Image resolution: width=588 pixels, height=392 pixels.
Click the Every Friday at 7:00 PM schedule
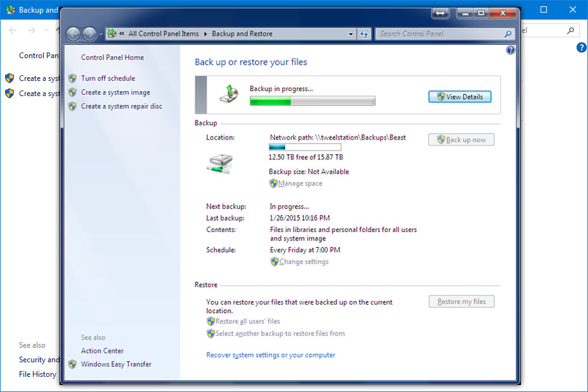[305, 250]
